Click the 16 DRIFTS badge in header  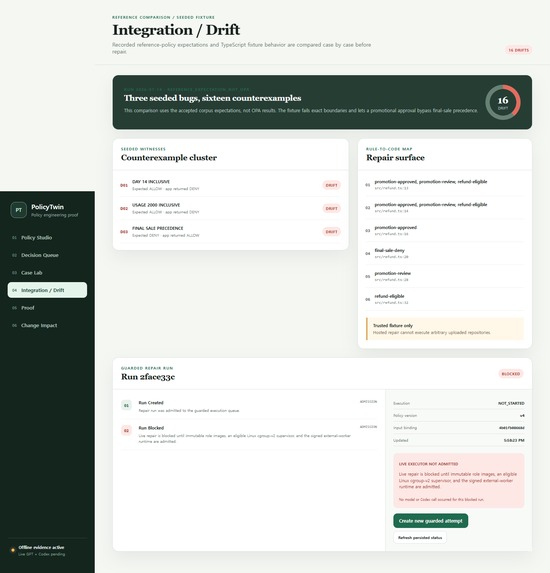coord(519,50)
